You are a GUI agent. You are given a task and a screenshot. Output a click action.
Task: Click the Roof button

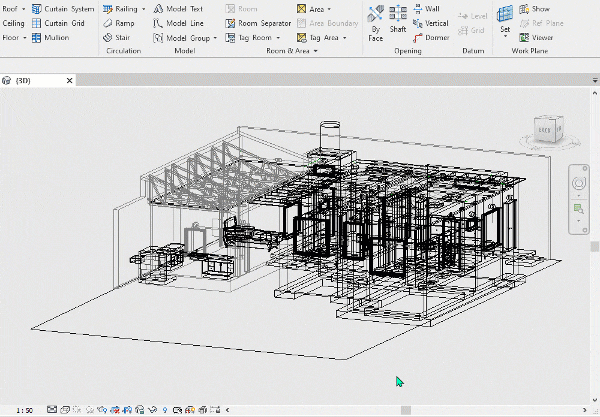(x=10, y=8)
